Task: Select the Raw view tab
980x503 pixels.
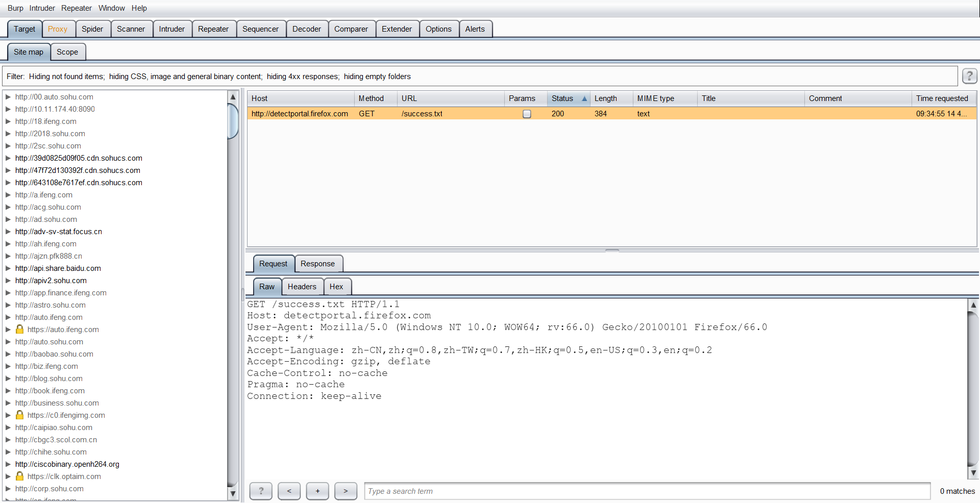Action: (267, 287)
